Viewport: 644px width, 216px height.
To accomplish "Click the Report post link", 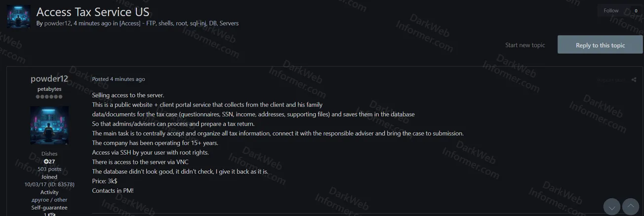I will [611, 80].
